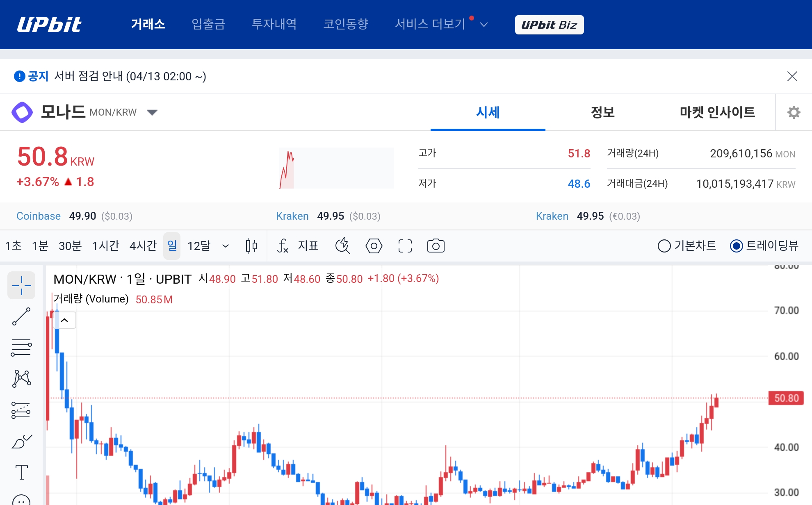Viewport: 812px width, 505px height.
Task: Select the 기본차트 radio option
Action: [664, 246]
